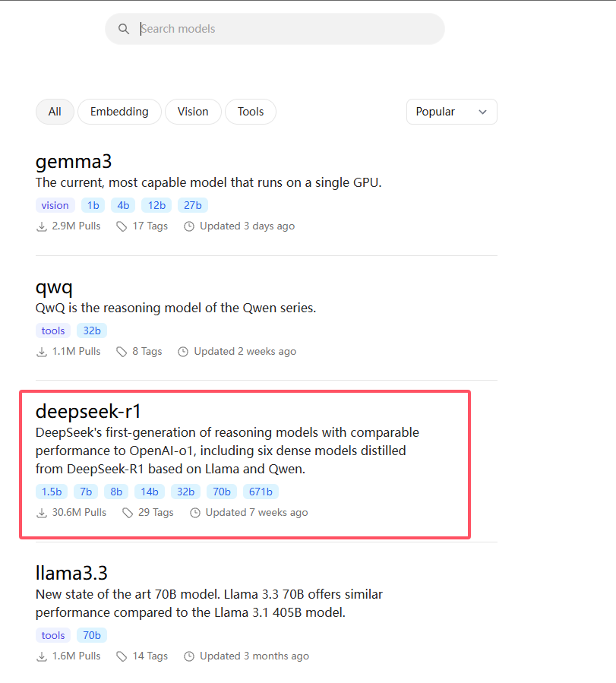Open the qwq model page

coord(54,287)
